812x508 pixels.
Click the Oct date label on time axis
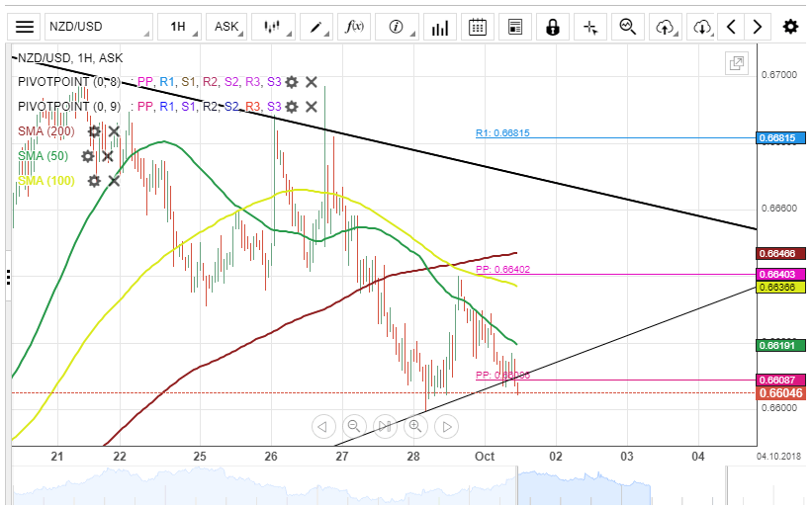(x=485, y=457)
